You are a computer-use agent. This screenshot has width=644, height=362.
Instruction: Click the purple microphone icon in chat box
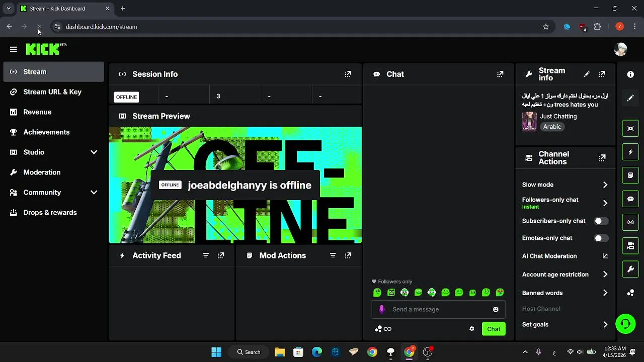(382, 309)
